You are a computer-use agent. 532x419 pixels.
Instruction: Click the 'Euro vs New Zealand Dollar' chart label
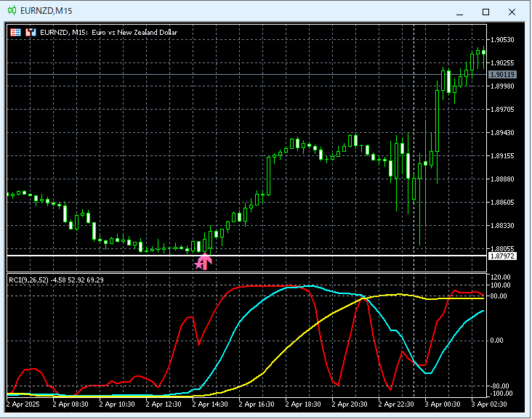coord(134,33)
